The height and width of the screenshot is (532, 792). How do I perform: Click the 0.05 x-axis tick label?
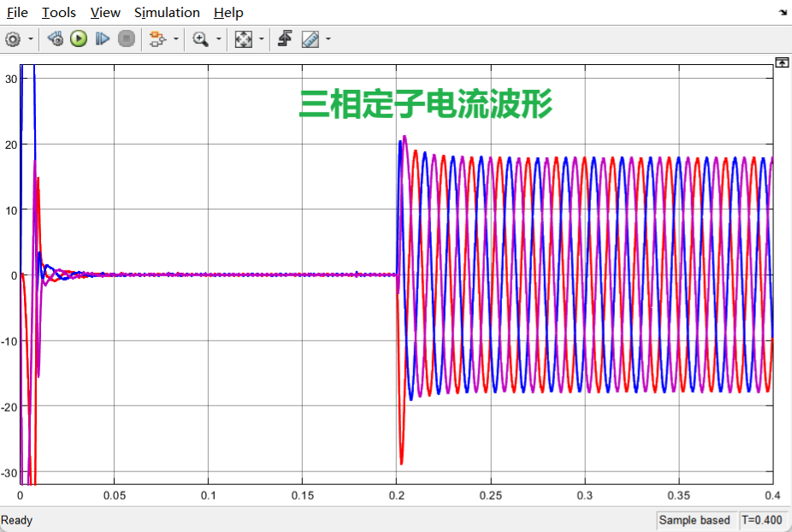[115, 495]
